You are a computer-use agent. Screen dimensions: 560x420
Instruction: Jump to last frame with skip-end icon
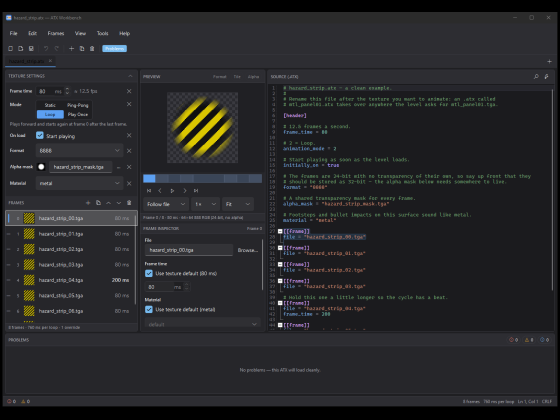tap(196, 191)
